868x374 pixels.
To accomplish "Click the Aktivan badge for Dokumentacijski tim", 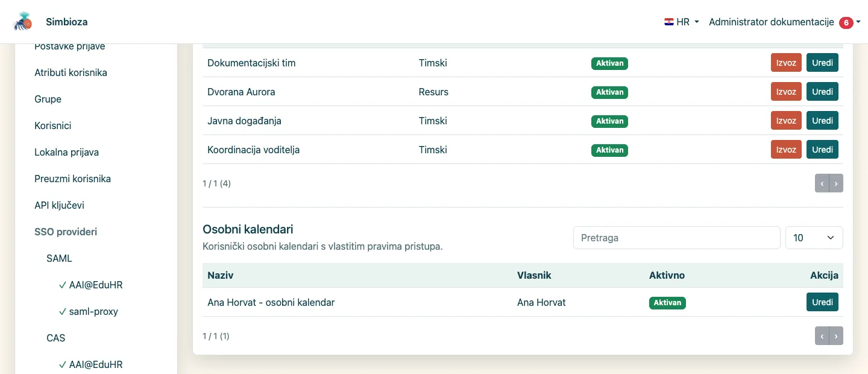I will click(x=609, y=63).
